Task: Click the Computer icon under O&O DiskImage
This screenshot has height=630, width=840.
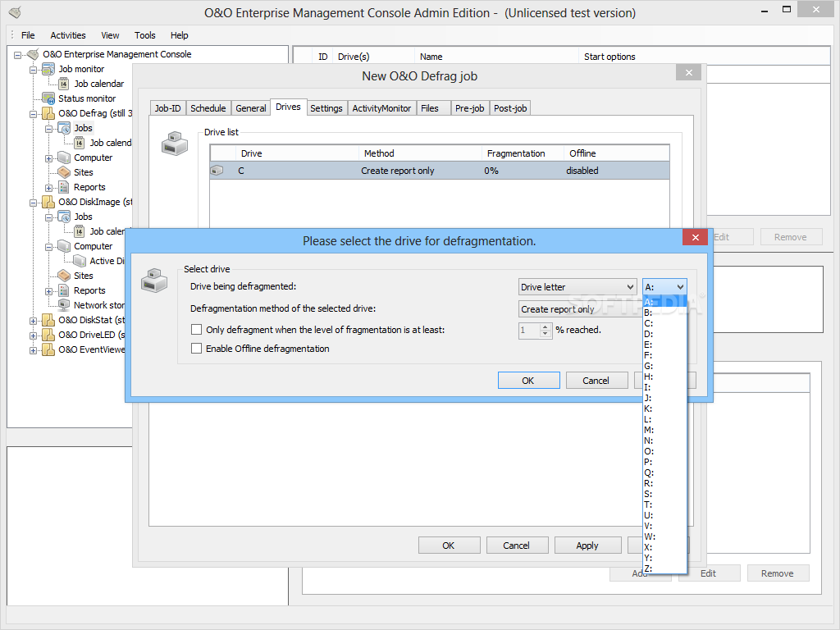Action: (x=64, y=246)
